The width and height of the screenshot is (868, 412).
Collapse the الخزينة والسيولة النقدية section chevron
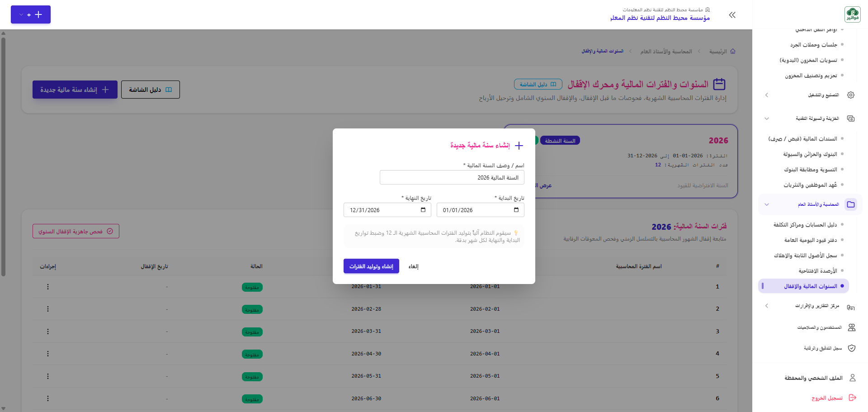767,118
